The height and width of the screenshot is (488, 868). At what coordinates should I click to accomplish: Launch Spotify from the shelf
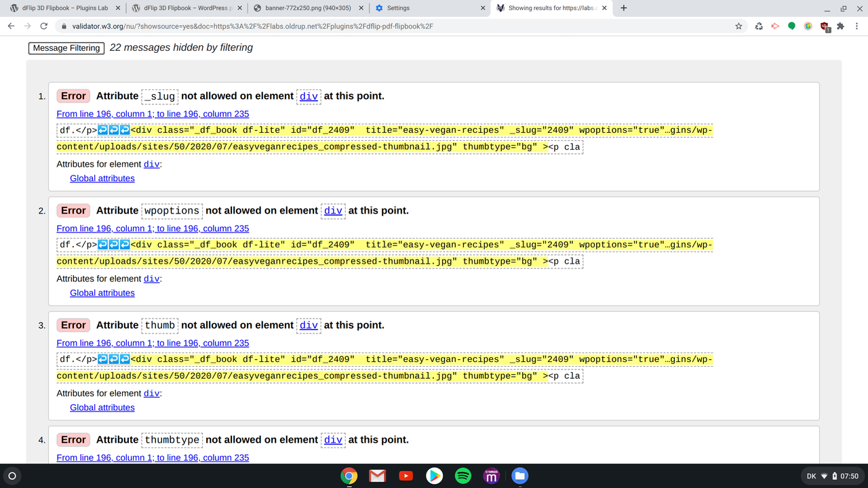462,475
